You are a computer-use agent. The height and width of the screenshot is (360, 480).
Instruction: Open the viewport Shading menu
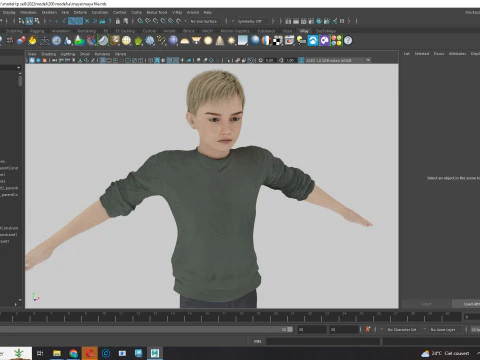click(x=48, y=54)
